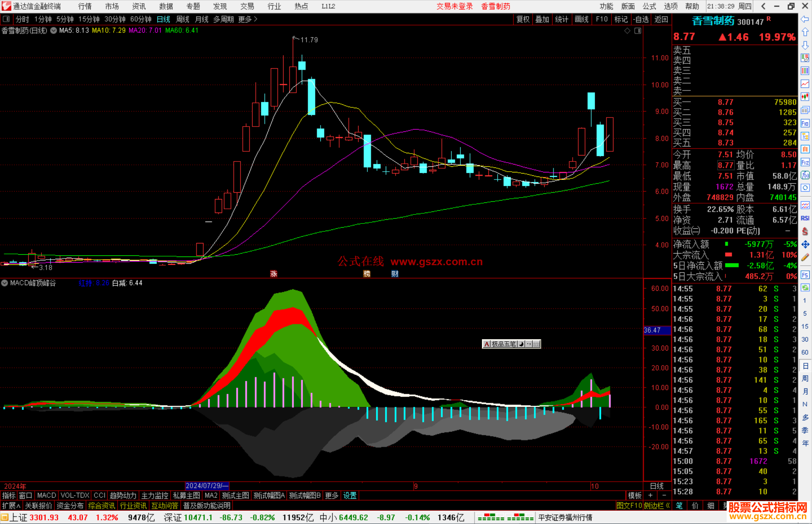Image resolution: width=812 pixels, height=524 pixels.
Task: Open the f(x) formula icon in sidebar
Action: click(805, 175)
